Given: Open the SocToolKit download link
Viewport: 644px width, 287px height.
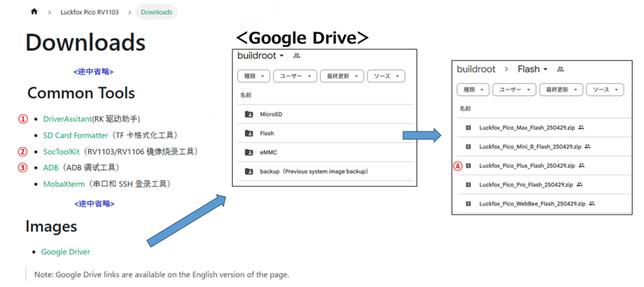Looking at the screenshot, I should point(62,151).
